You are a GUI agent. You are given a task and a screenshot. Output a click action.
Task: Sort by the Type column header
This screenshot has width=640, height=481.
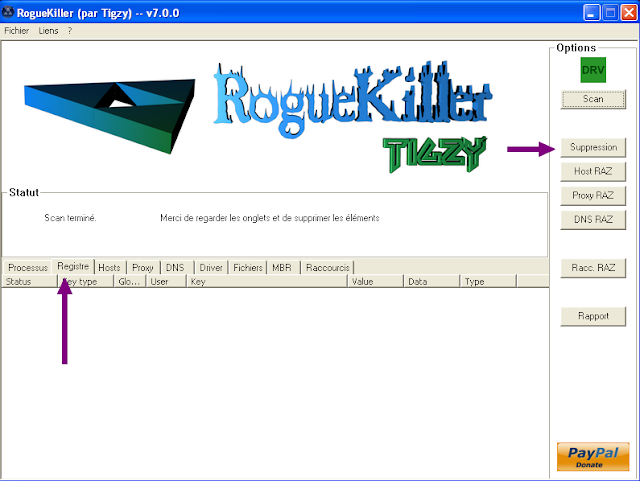point(488,282)
